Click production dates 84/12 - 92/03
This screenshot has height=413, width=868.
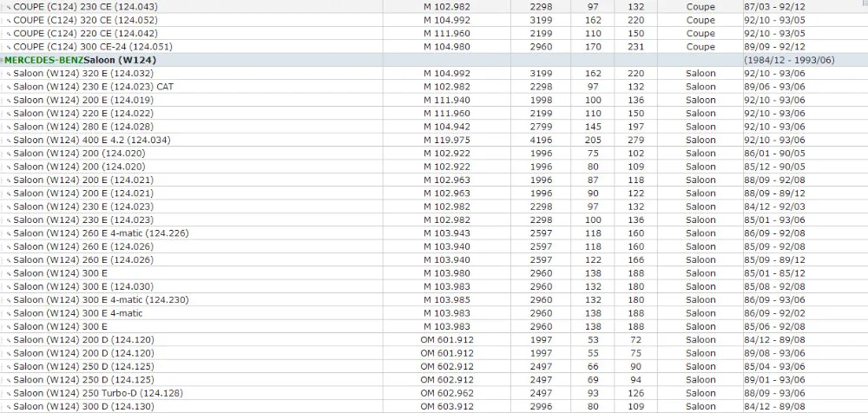[774, 206]
